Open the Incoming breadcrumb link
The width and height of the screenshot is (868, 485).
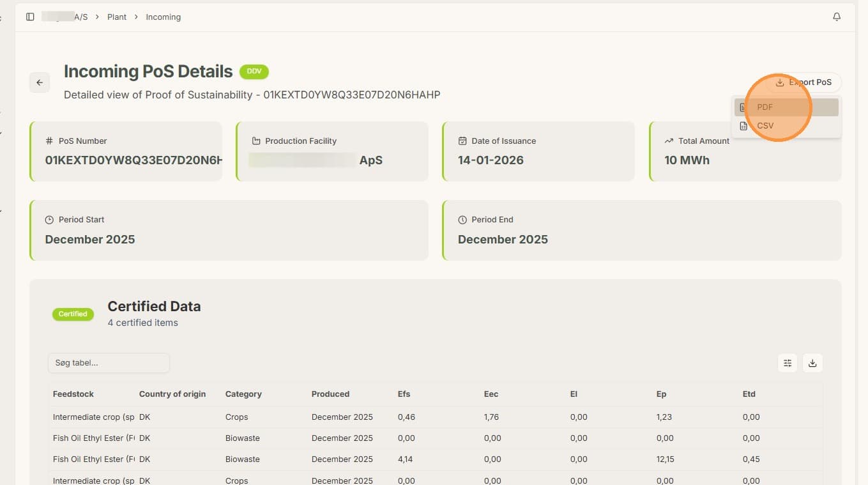tap(164, 17)
